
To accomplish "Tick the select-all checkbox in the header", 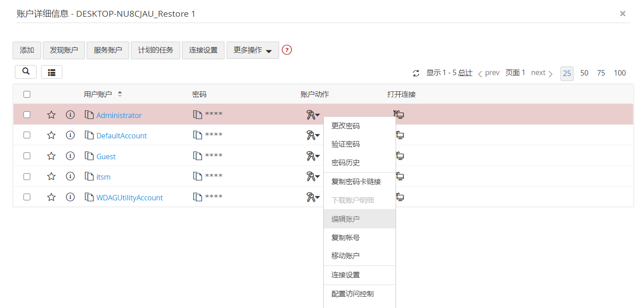I will click(x=27, y=95).
